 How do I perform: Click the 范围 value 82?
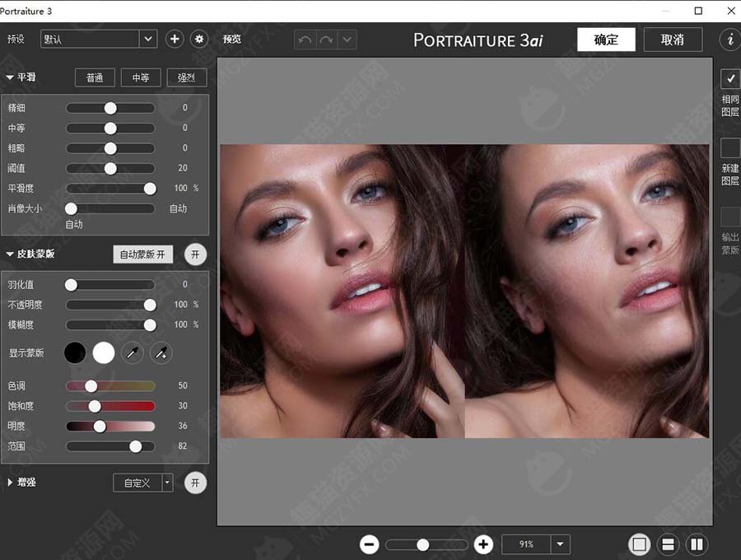click(183, 446)
